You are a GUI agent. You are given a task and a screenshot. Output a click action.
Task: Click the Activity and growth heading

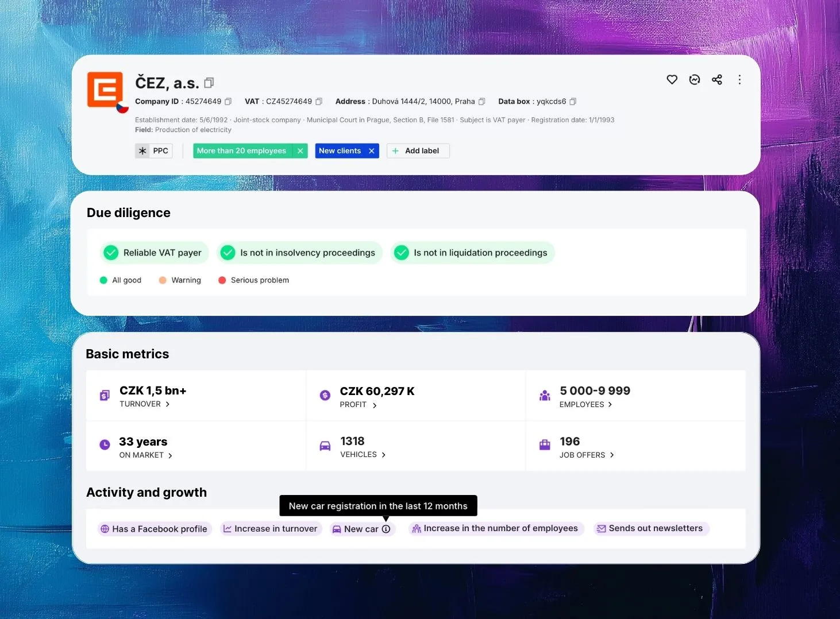[x=147, y=493]
